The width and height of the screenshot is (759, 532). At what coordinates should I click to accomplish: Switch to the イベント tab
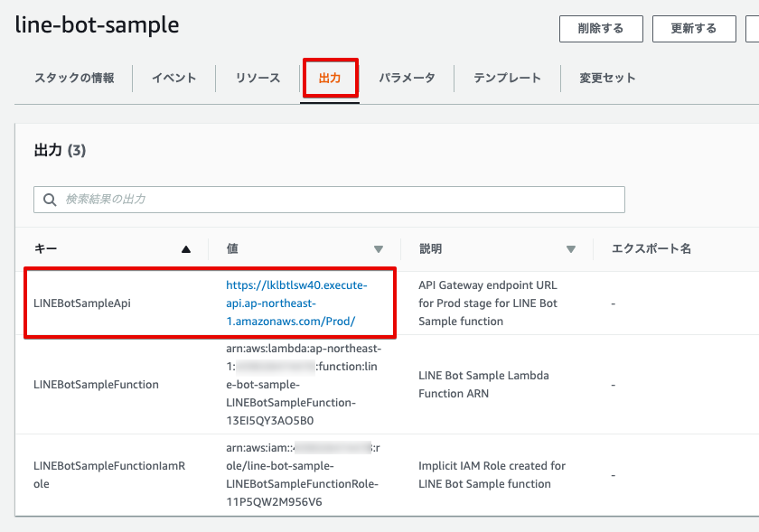173,79
